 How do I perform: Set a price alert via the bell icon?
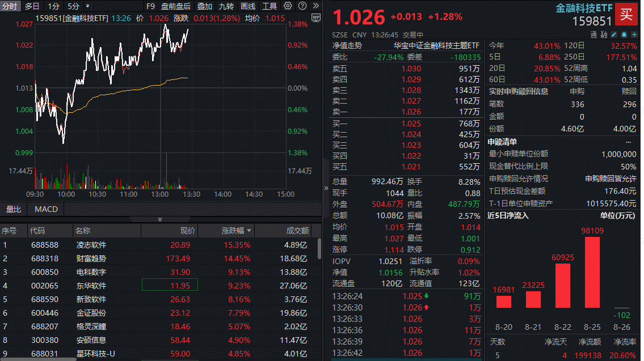tap(624, 35)
